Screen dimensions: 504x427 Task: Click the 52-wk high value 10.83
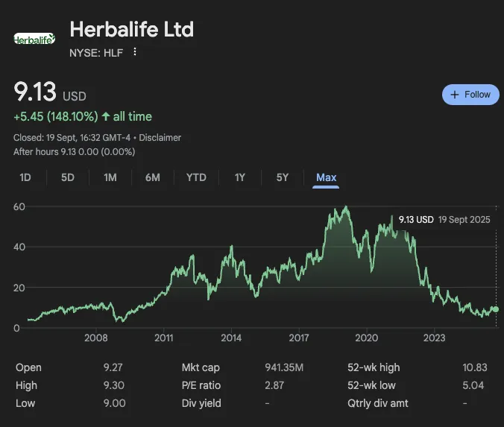[x=475, y=367]
